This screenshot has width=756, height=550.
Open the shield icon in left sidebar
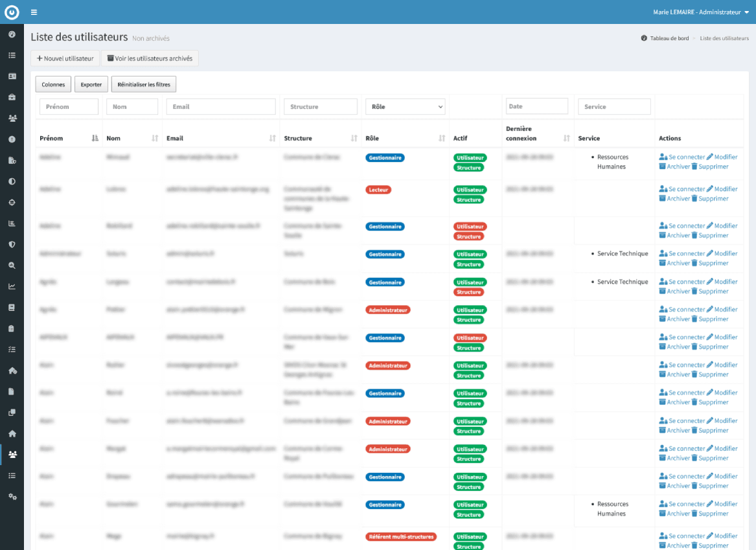(12, 244)
